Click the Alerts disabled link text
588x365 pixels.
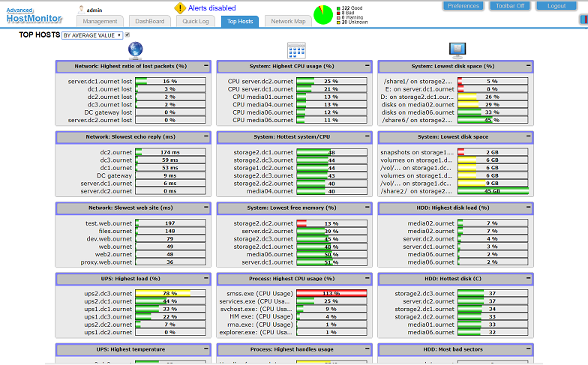[211, 7]
